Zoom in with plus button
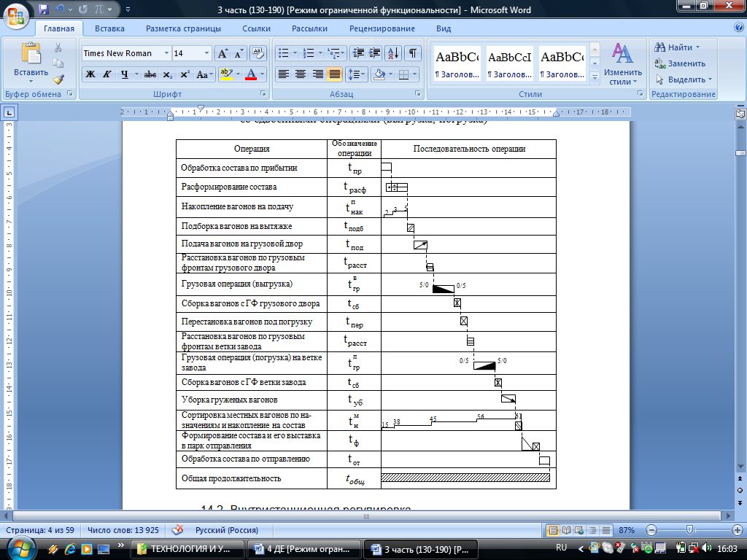This screenshot has width=747, height=560. 737,530
